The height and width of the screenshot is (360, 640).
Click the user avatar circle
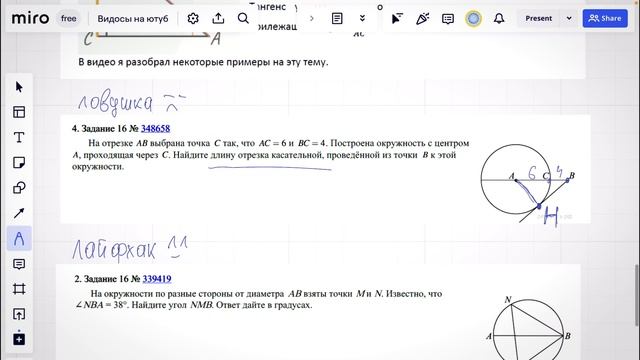click(473, 18)
